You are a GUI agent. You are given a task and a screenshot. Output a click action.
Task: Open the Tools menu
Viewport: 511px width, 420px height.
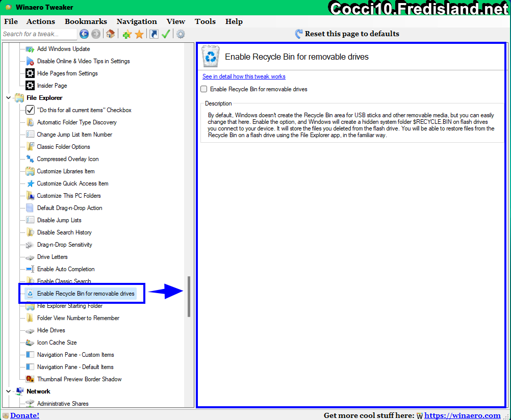[205, 21]
